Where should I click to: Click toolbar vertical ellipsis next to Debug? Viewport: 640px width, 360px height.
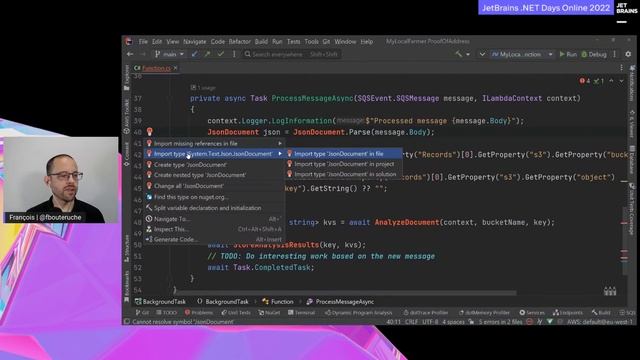tap(615, 54)
